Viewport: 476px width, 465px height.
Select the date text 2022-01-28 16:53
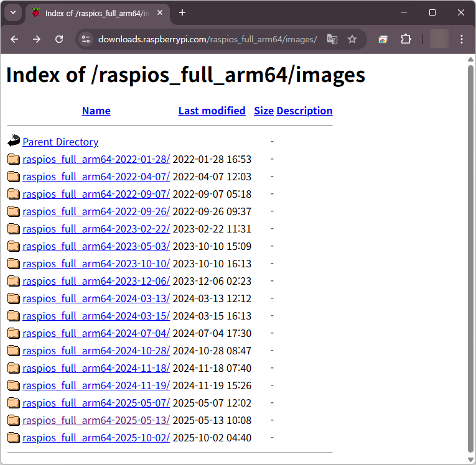pos(212,159)
